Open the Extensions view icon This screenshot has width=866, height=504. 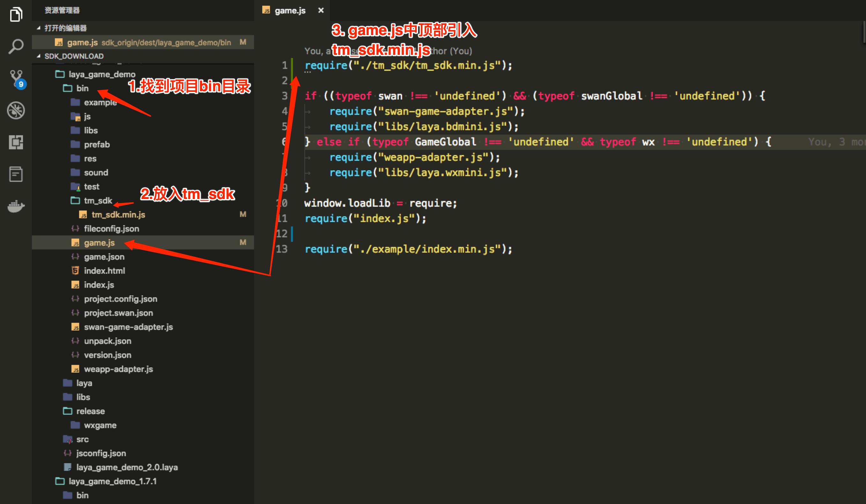[x=16, y=142]
